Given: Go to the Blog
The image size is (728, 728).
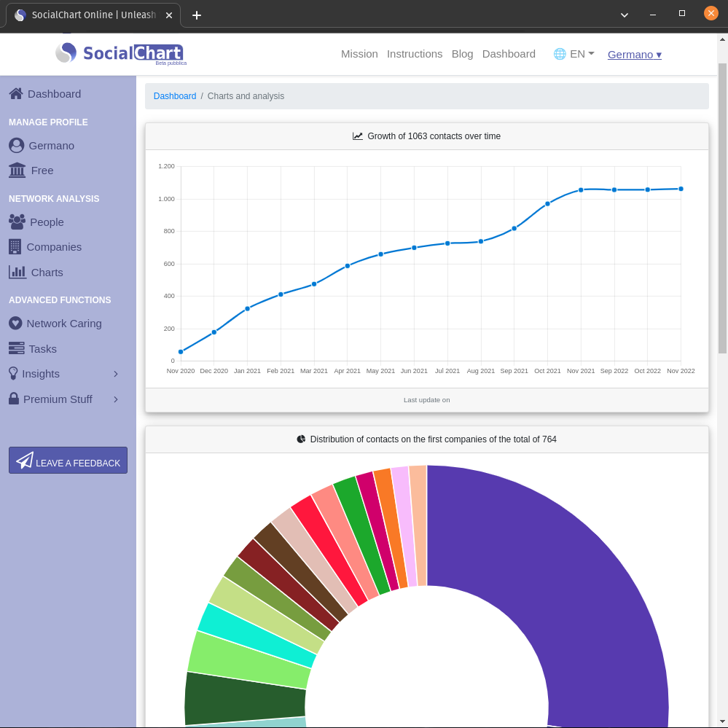Looking at the screenshot, I should click(462, 54).
